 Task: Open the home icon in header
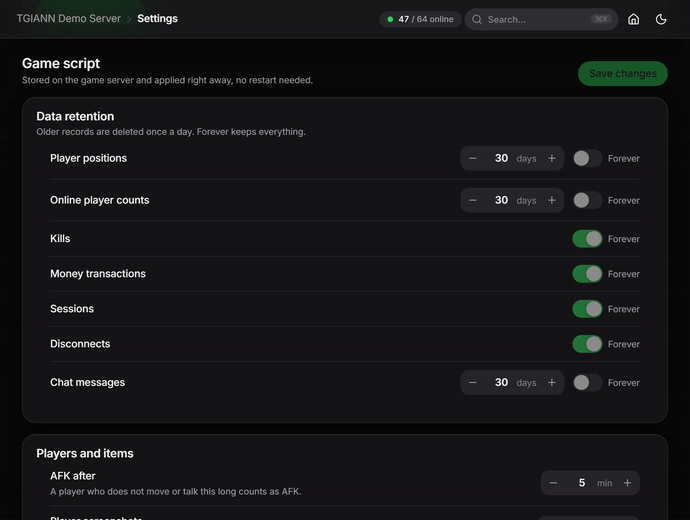(633, 19)
